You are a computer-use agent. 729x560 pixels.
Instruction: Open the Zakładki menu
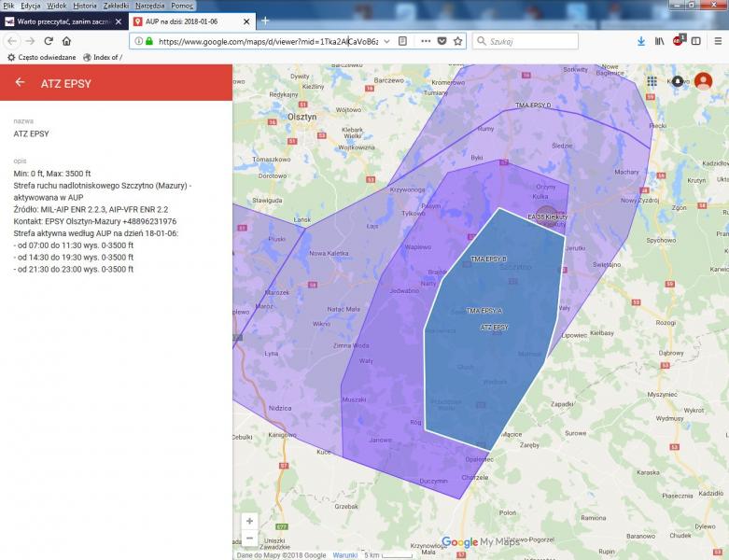(x=116, y=6)
